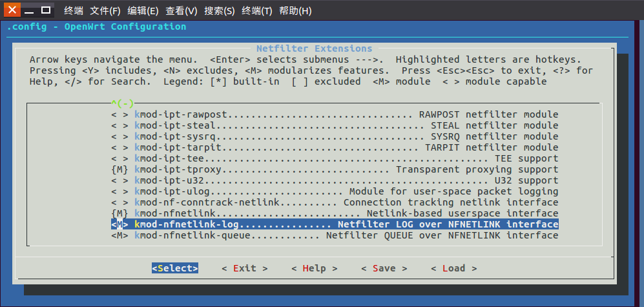The width and height of the screenshot is (644, 307).
Task: Toggle highlighted kmod-nfnetlink-log <M> marker
Action: [x=119, y=224]
